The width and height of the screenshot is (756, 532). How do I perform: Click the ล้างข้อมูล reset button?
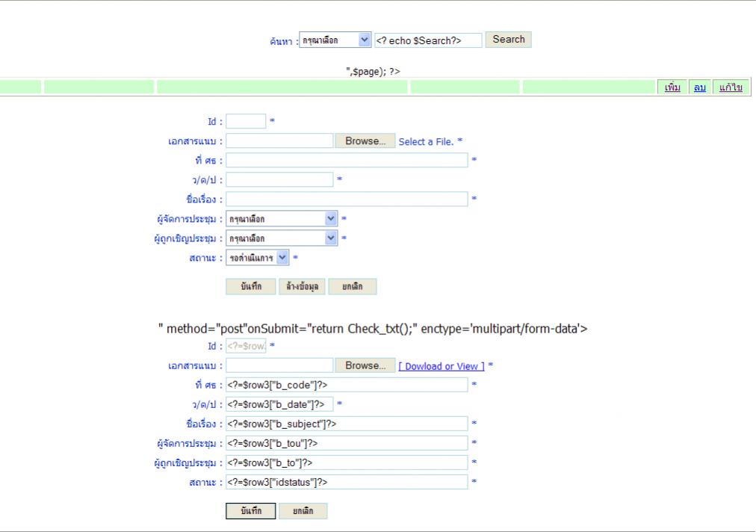[302, 287]
